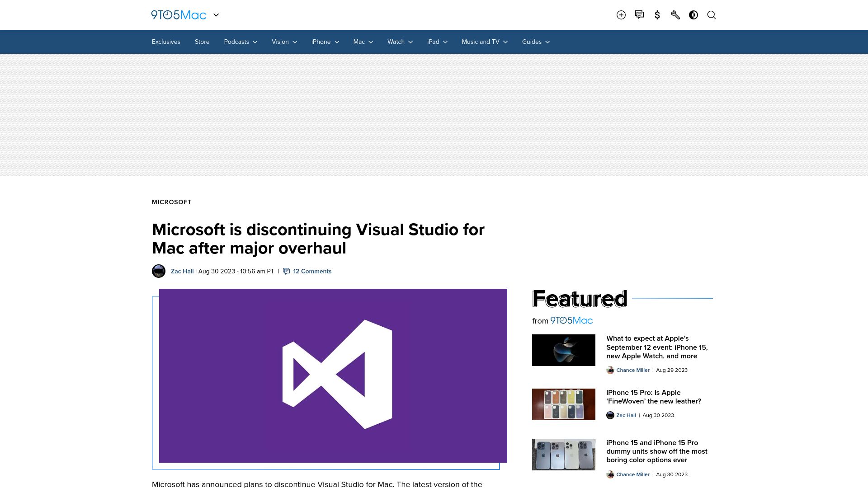868x488 pixels.
Task: Open Apple event thumbnail in Featured
Action: 564,350
